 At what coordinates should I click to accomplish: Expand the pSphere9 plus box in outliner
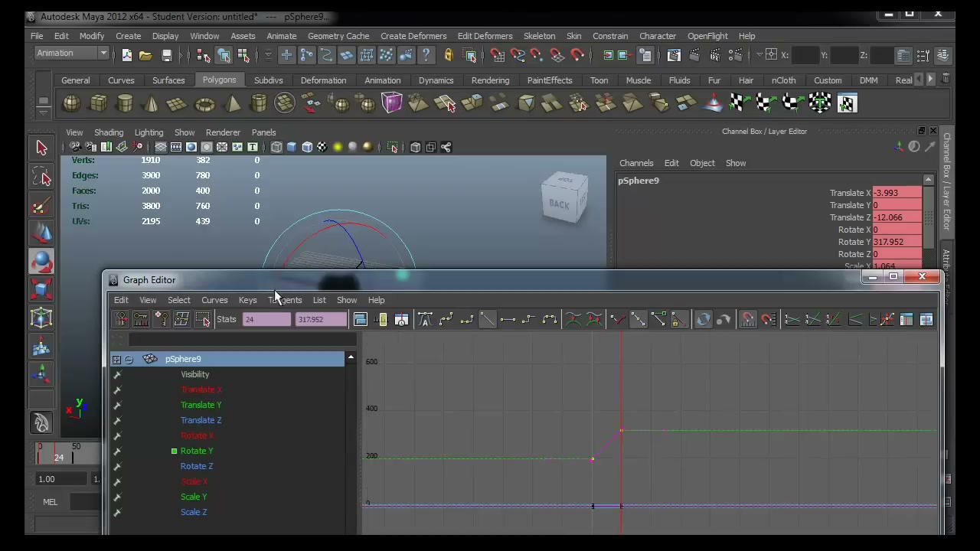tap(116, 359)
